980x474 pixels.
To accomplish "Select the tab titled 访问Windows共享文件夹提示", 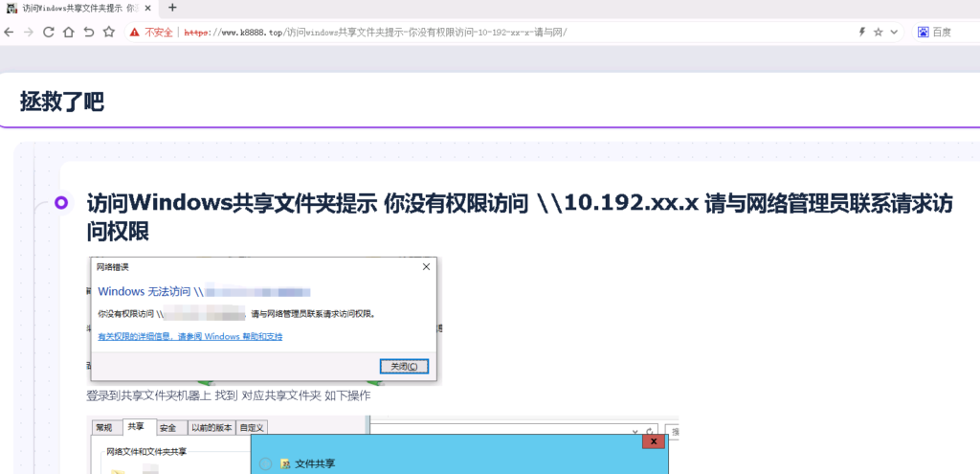I will point(80,8).
